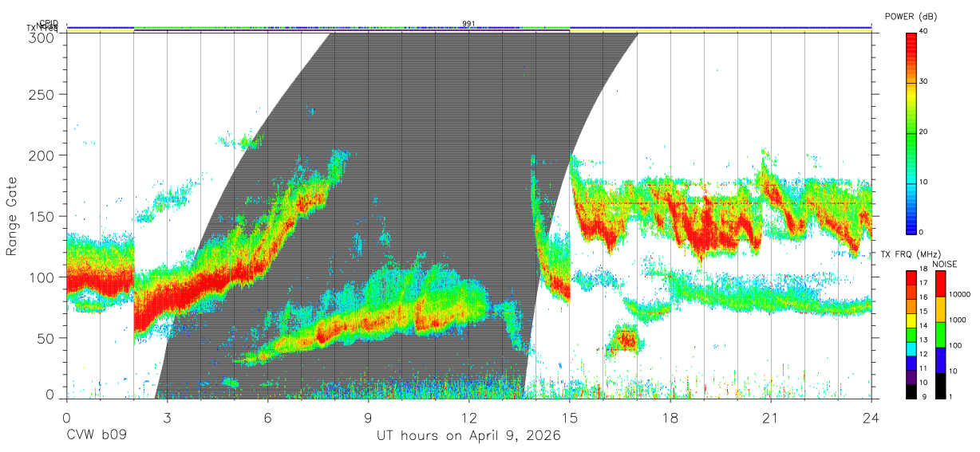Click the 21 tick on UT hours axis
The height and width of the screenshot is (452, 980).
pos(770,418)
